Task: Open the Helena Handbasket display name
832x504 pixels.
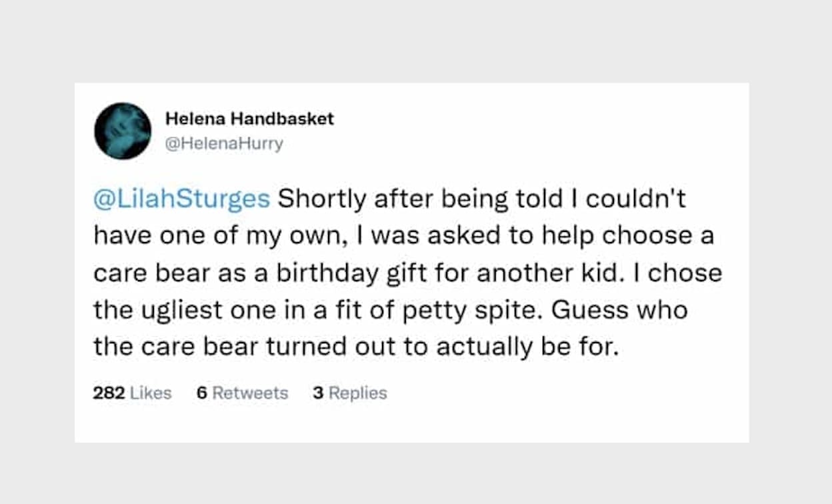Action: [x=249, y=119]
